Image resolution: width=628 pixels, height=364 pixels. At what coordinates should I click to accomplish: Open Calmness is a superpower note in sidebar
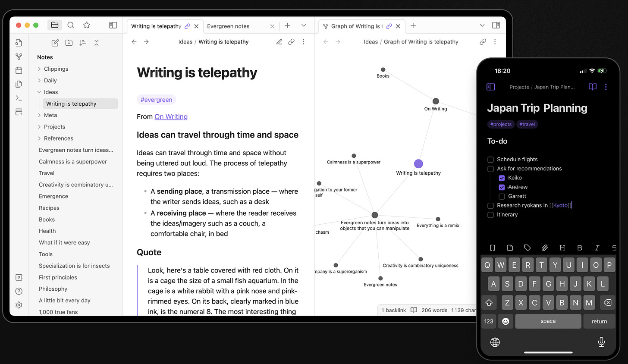[x=73, y=161]
